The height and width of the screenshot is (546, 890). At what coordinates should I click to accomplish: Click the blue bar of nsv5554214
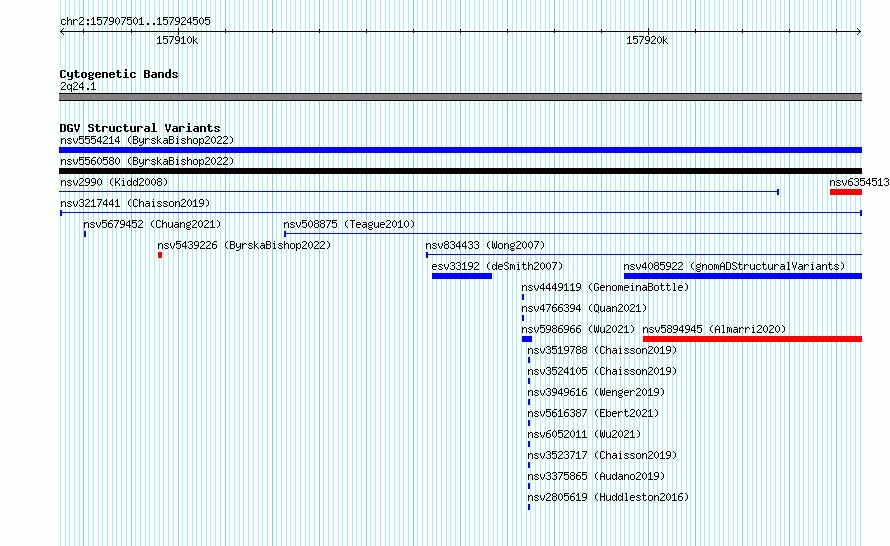click(x=460, y=150)
